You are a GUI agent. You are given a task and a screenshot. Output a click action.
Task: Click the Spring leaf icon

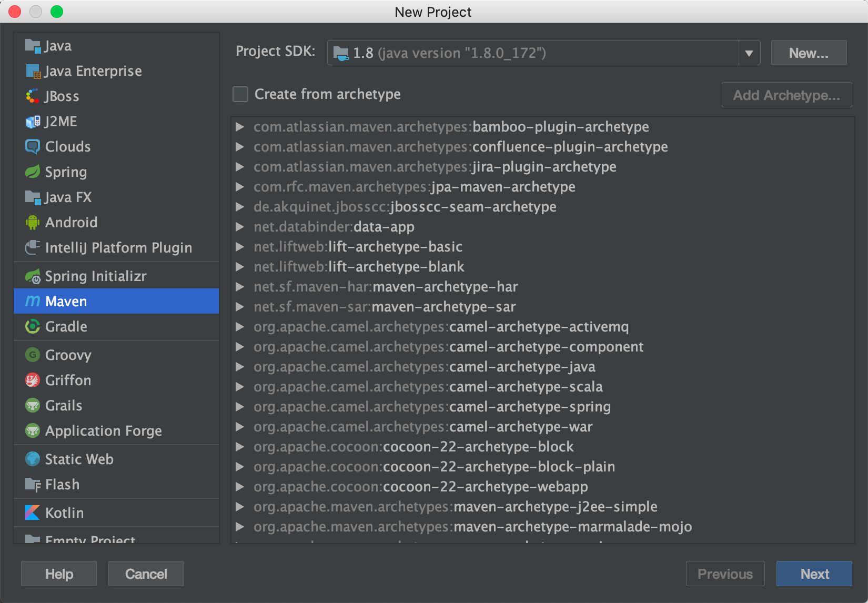tap(33, 172)
